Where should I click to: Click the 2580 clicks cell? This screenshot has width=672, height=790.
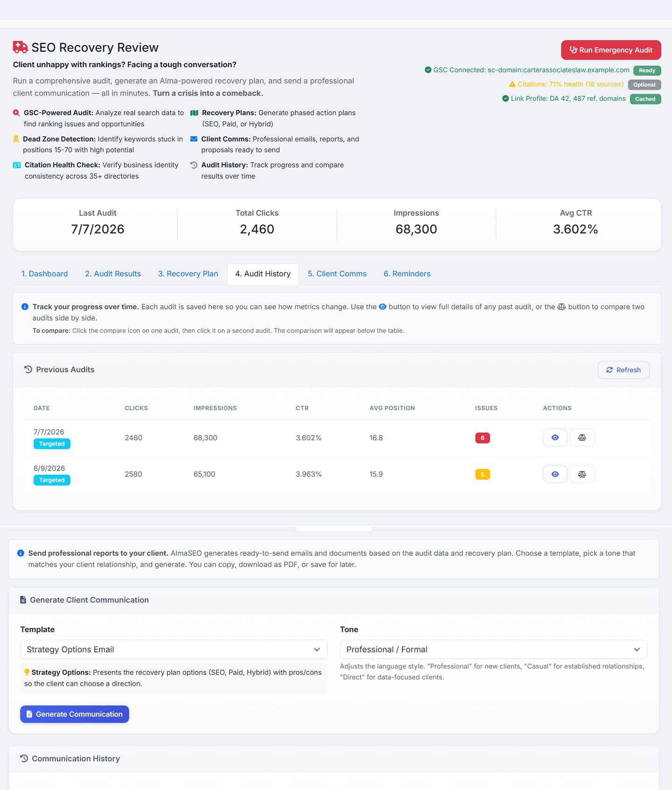point(133,474)
